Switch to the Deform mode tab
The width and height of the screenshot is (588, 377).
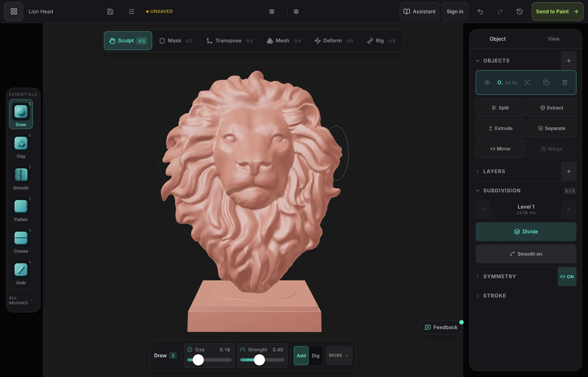coord(334,41)
